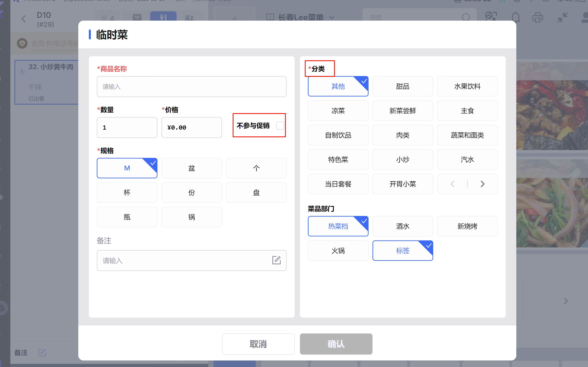Select the 酒水 department
Image resolution: width=588 pixels, height=367 pixels.
pyautogui.click(x=403, y=226)
